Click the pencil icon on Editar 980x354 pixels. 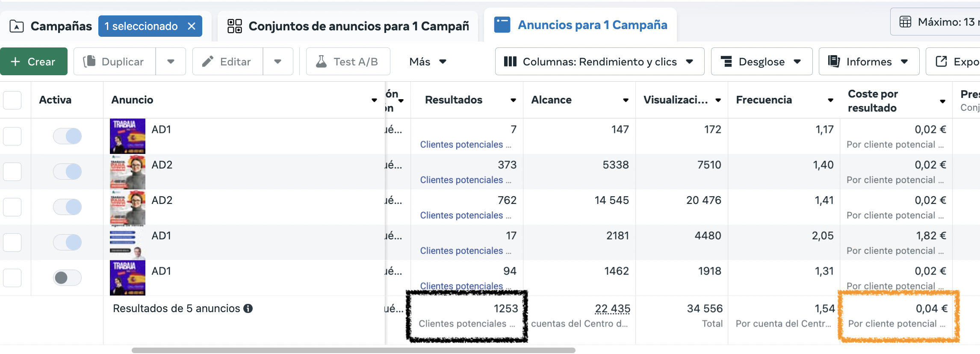[x=208, y=62]
